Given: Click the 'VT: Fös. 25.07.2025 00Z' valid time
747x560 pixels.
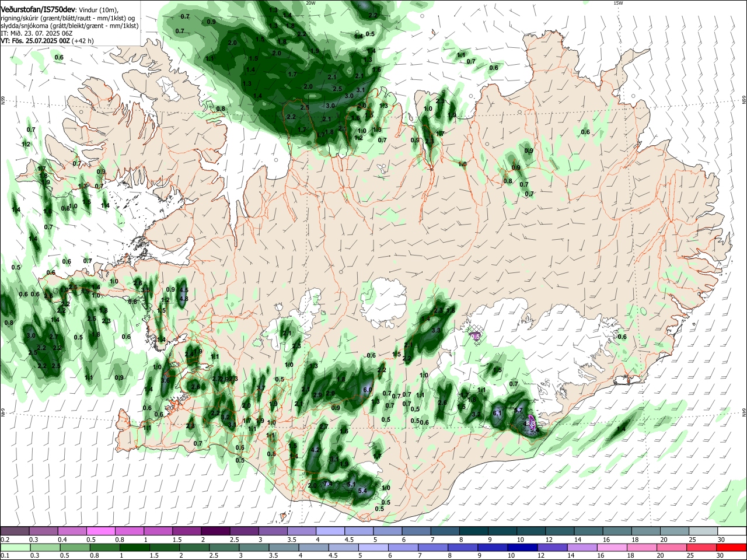Looking at the screenshot, I should pos(36,41).
